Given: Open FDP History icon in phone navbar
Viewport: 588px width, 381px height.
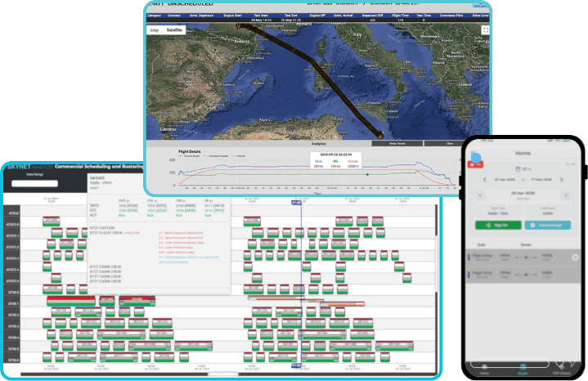Looking at the screenshot, I should pyautogui.click(x=561, y=366).
